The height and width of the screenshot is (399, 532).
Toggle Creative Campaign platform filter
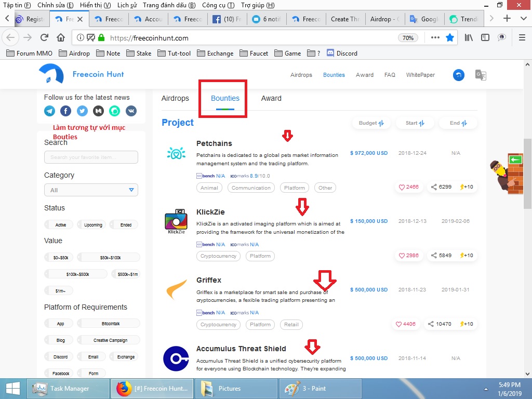point(109,340)
